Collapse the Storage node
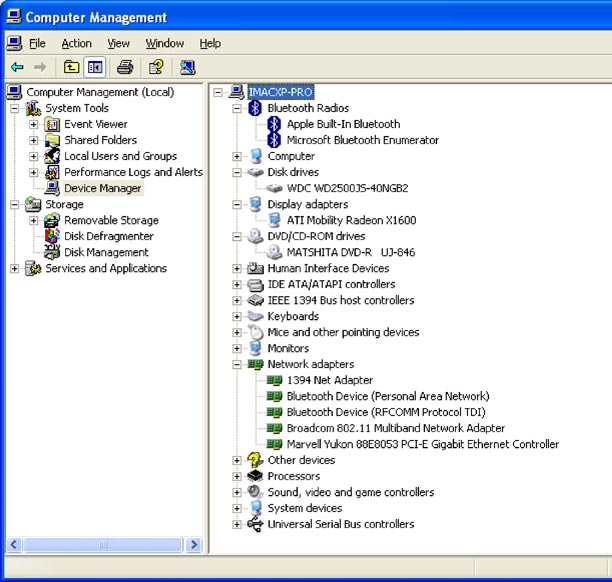 15,205
